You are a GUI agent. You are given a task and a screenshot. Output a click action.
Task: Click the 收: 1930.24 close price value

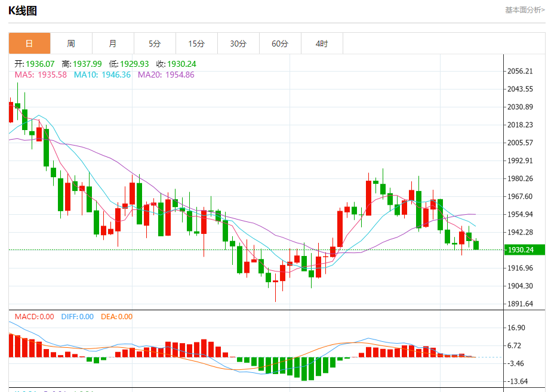pyautogui.click(x=176, y=64)
